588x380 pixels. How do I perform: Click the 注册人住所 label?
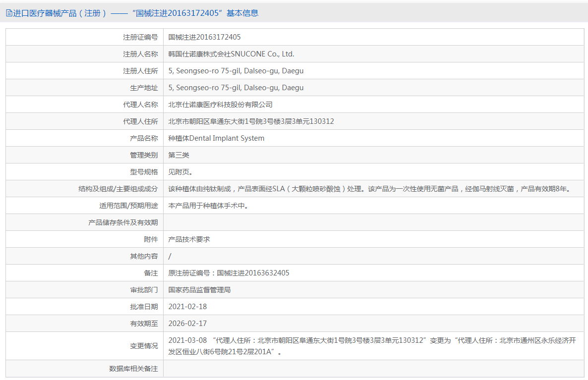[x=140, y=71]
